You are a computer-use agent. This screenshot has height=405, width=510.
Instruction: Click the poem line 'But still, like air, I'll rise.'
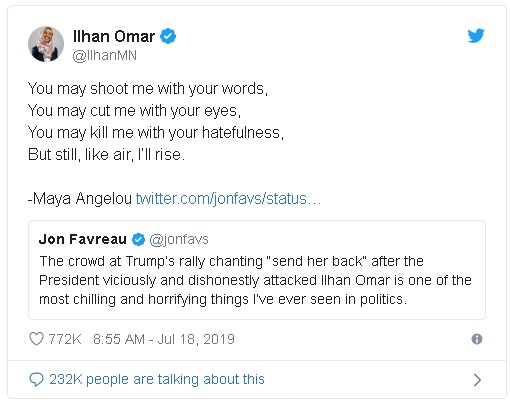tap(106, 154)
